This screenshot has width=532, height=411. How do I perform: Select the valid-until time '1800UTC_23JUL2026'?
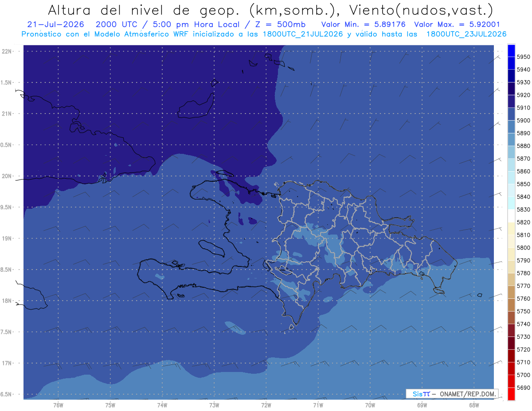coord(466,34)
